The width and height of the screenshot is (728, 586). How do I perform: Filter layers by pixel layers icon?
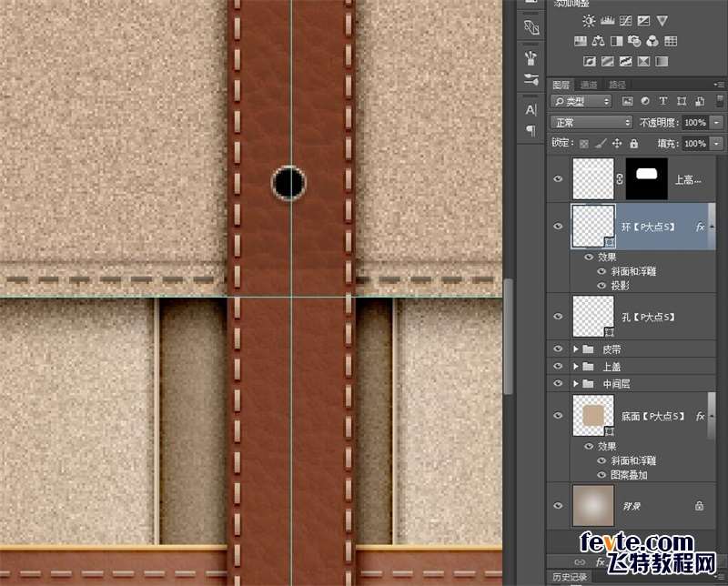(627, 101)
